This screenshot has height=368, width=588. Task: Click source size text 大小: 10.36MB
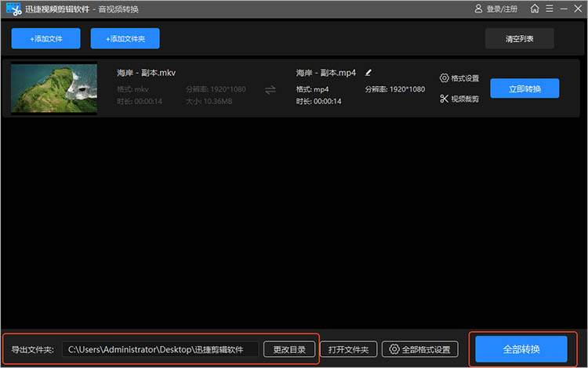tap(209, 102)
